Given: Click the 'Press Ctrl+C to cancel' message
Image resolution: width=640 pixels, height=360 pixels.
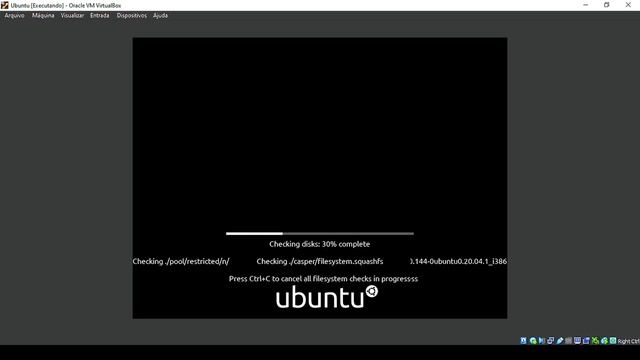Looking at the screenshot, I should click(323, 279).
